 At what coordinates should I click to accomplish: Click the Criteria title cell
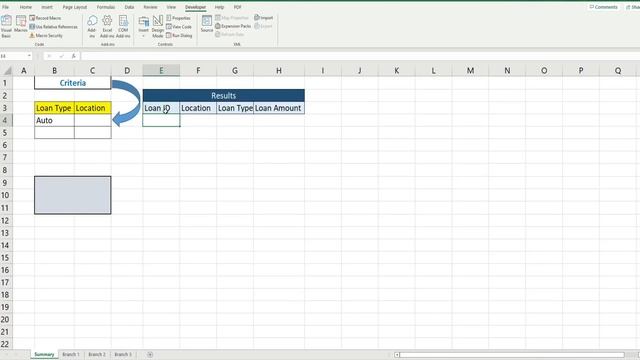(x=73, y=83)
